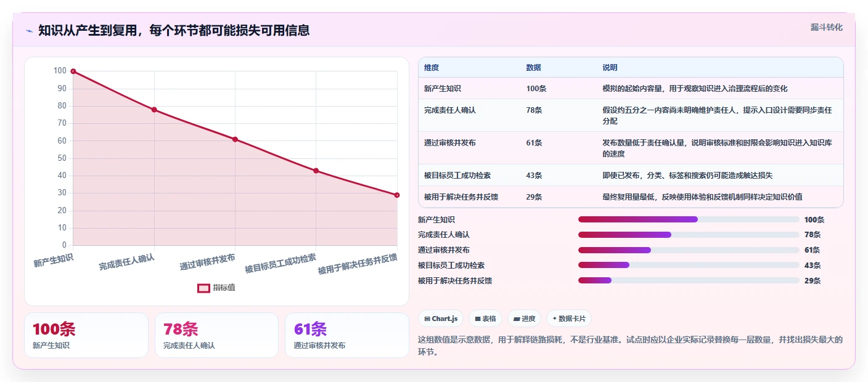The width and height of the screenshot is (868, 382).
Task: Click the 61条 通过审核并发布 data card
Action: (347, 335)
